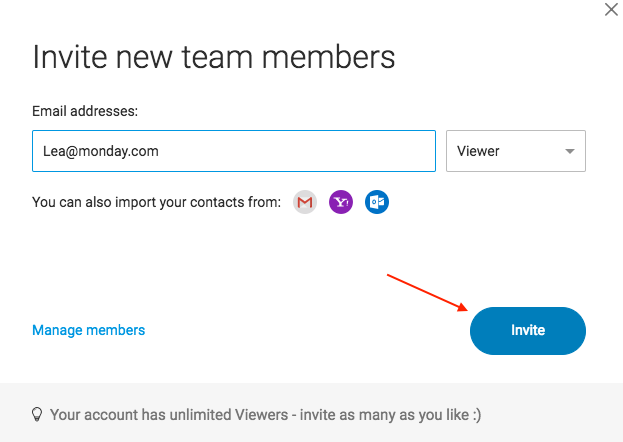Screen dimensions: 623x442
Task: Close the invite dialog with X
Action: click(x=611, y=10)
